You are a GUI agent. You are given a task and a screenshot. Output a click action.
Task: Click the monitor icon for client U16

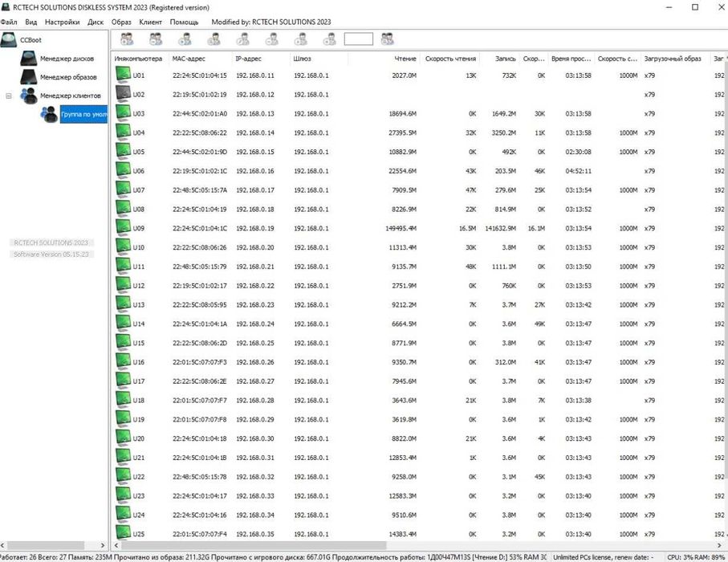coord(123,361)
